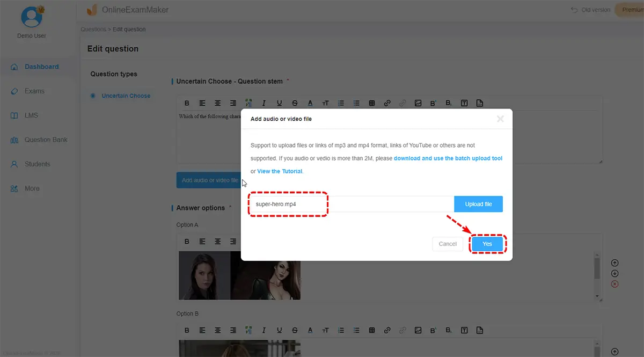Screen dimensions: 644x357
Task: Toggle bold in question stem toolbar
Action: [x=187, y=104]
